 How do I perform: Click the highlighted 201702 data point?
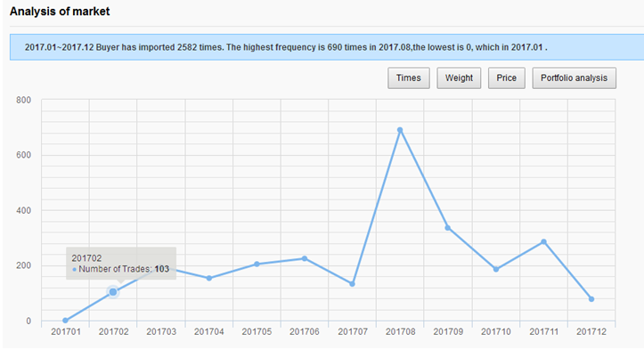pos(113,292)
